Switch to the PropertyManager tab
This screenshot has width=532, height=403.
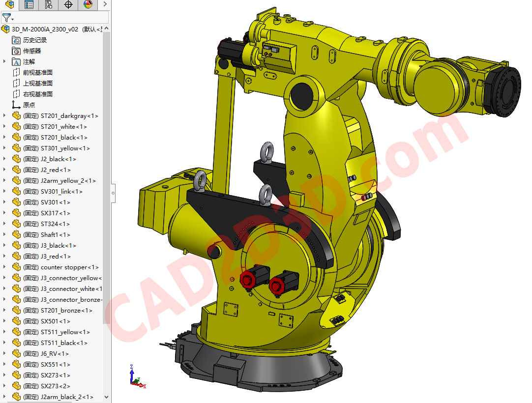[28, 5]
